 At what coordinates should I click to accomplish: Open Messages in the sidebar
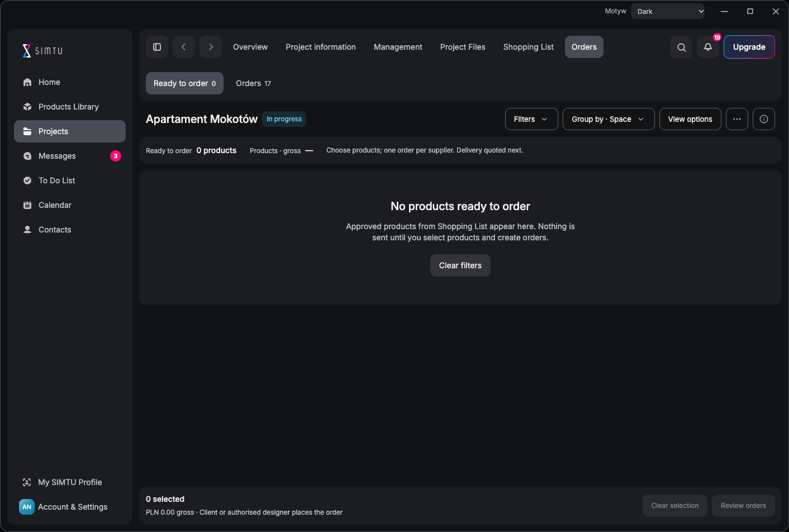click(x=70, y=156)
